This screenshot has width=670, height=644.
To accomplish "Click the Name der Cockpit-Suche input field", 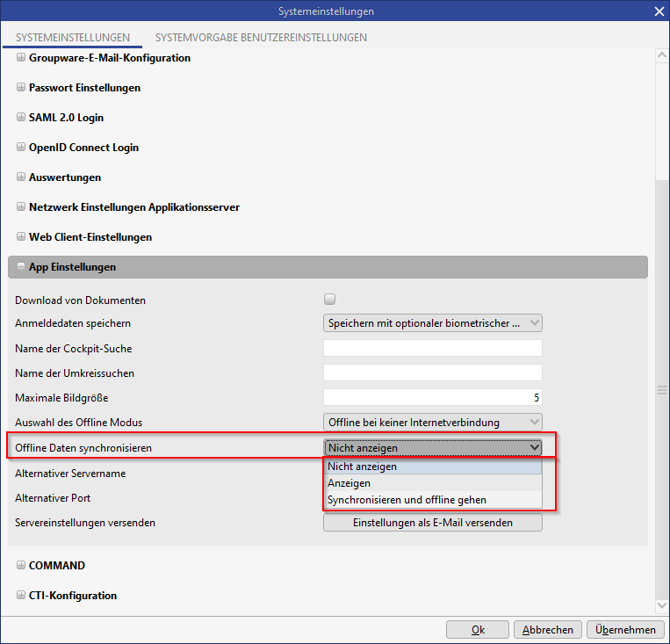I will click(432, 348).
